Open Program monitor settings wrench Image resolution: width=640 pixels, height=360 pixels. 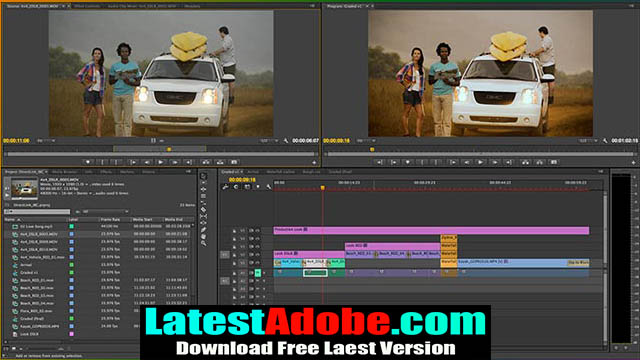pos(605,141)
